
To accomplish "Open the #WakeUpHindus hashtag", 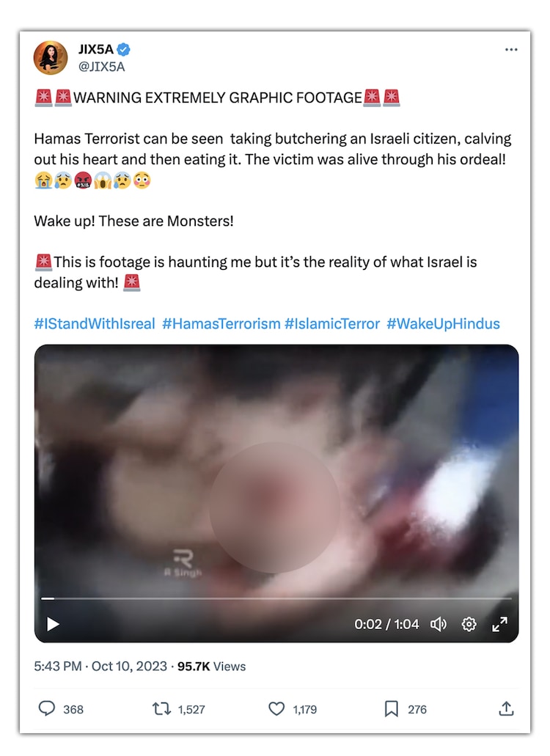I will [444, 323].
